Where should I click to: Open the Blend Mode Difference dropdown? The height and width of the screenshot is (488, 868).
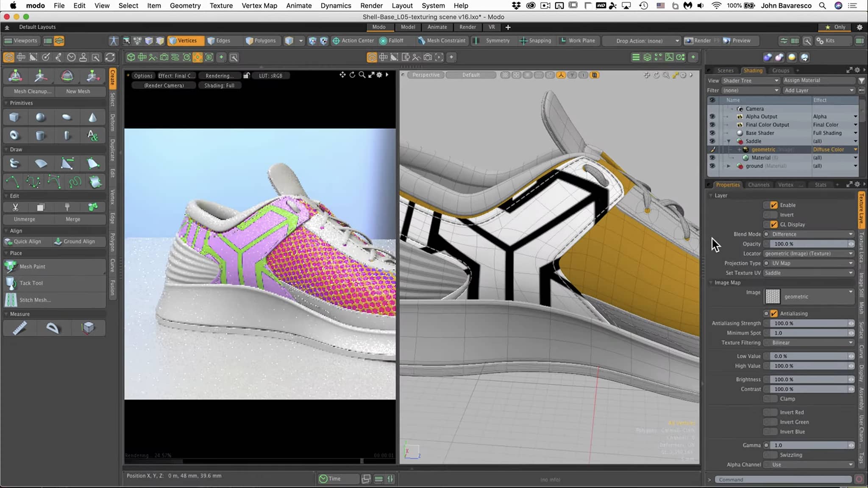coord(810,234)
